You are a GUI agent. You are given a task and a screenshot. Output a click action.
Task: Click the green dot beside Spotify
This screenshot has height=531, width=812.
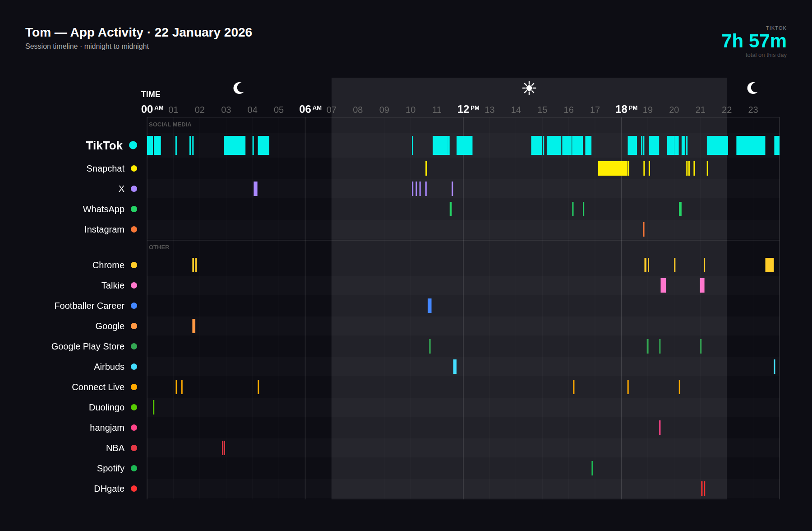point(134,468)
